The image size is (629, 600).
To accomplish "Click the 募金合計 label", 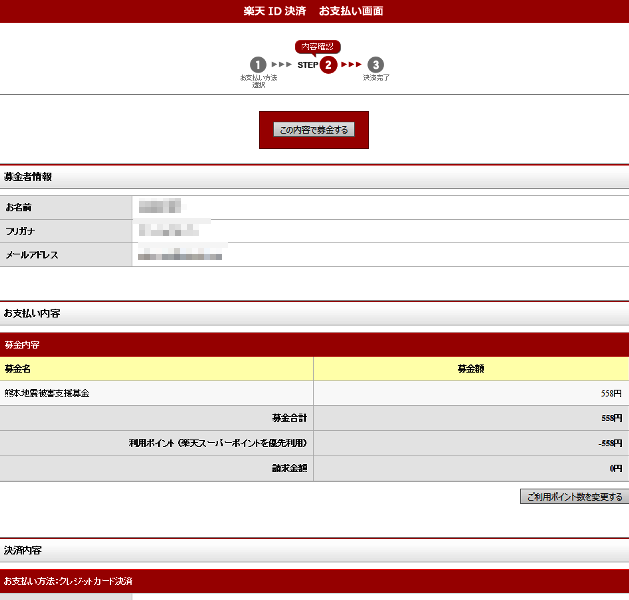I will point(289,418).
